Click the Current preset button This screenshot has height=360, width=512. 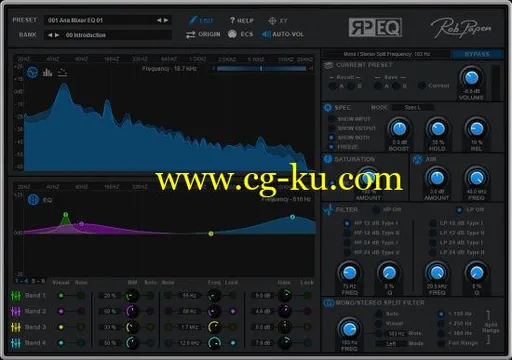coord(422,86)
